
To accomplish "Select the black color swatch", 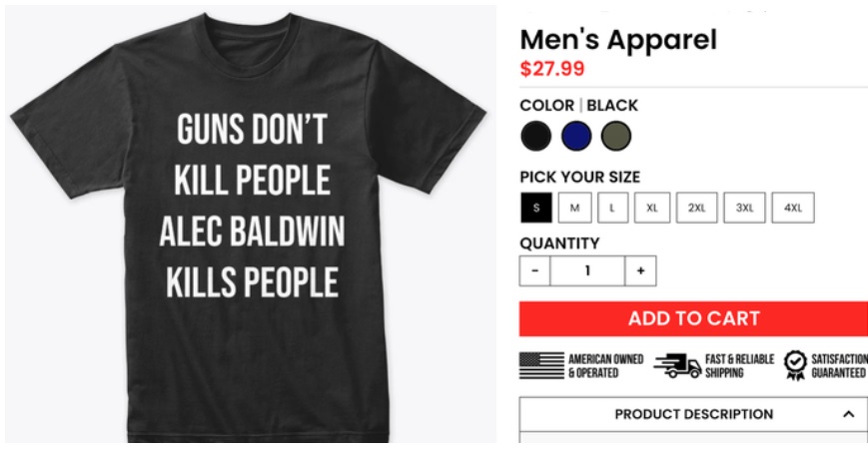I will coord(535,136).
